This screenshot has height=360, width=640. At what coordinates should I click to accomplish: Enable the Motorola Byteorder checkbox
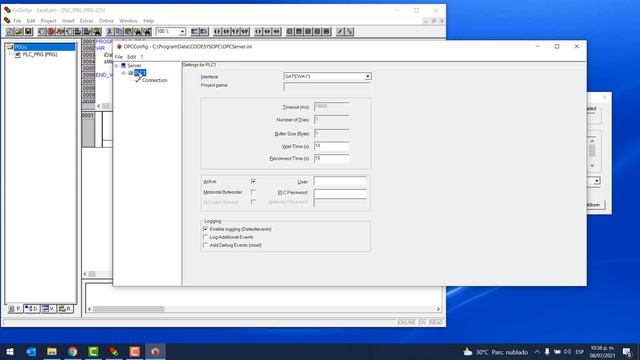point(253,192)
